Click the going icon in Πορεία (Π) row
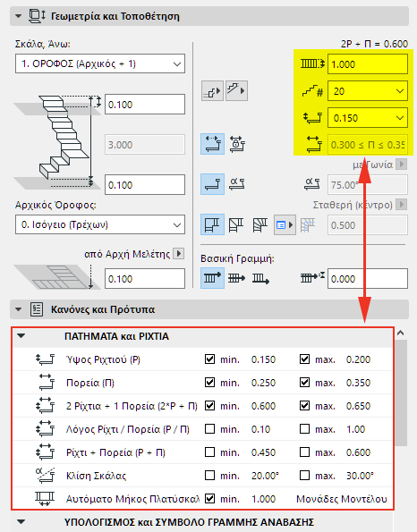Image resolution: width=417 pixels, height=532 pixels. point(47,382)
